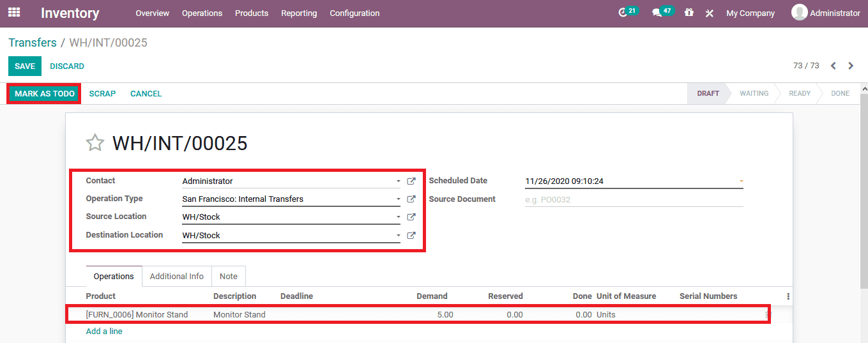Image resolution: width=868 pixels, height=343 pixels.
Task: Click MARK AS TODO button
Action: pos(45,94)
